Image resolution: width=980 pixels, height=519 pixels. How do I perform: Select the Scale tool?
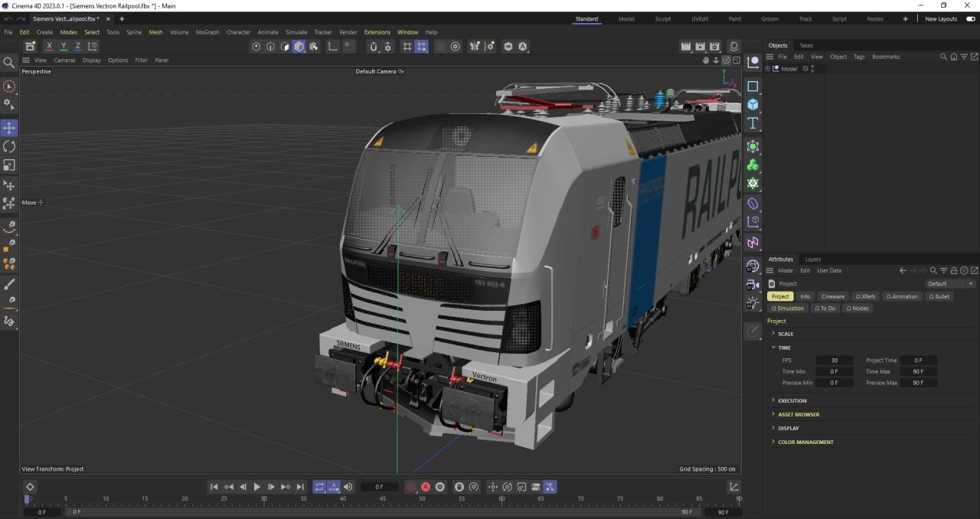10,165
